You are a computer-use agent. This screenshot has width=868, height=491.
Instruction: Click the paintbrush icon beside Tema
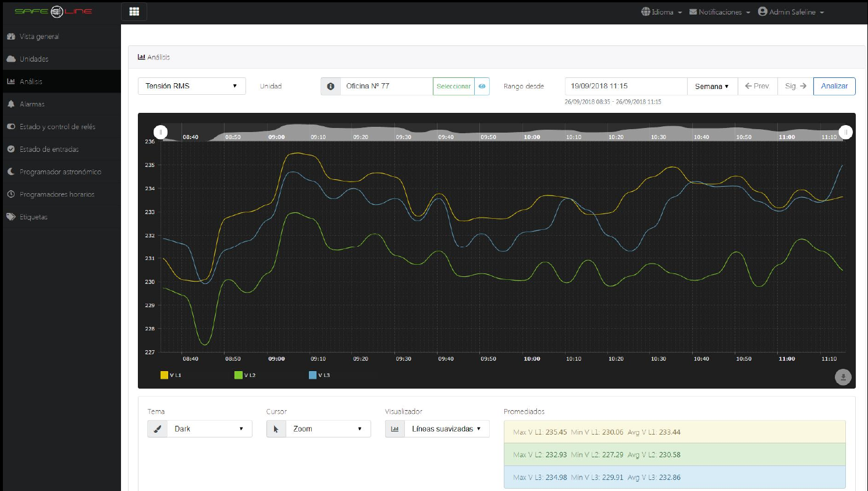(157, 429)
